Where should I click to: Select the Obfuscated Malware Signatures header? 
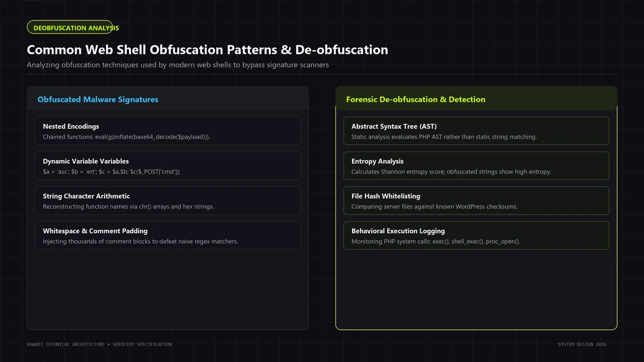98,99
